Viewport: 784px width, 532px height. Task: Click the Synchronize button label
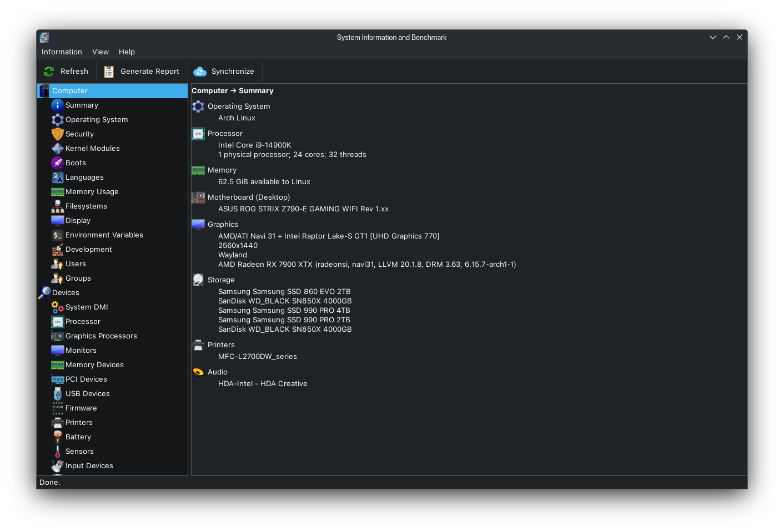(x=233, y=71)
